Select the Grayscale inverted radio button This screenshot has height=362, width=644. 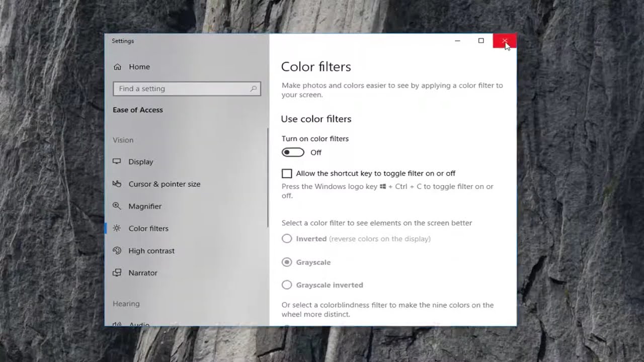pyautogui.click(x=287, y=285)
